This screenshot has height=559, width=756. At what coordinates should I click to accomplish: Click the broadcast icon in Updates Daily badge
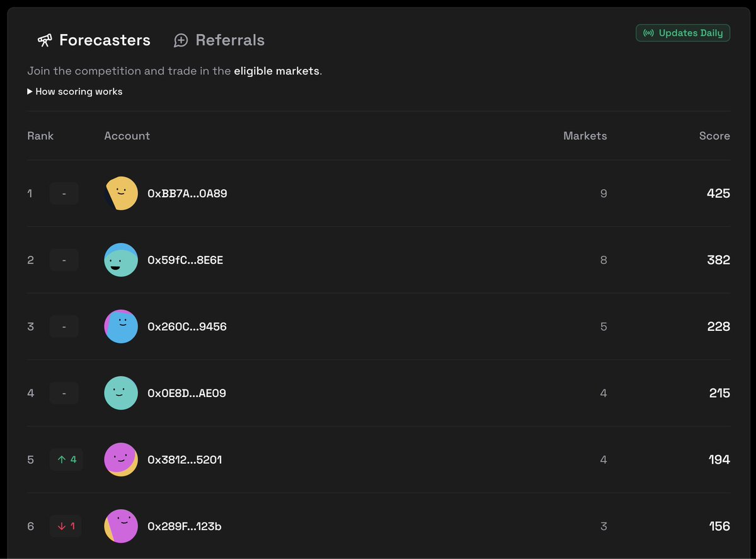(x=648, y=33)
